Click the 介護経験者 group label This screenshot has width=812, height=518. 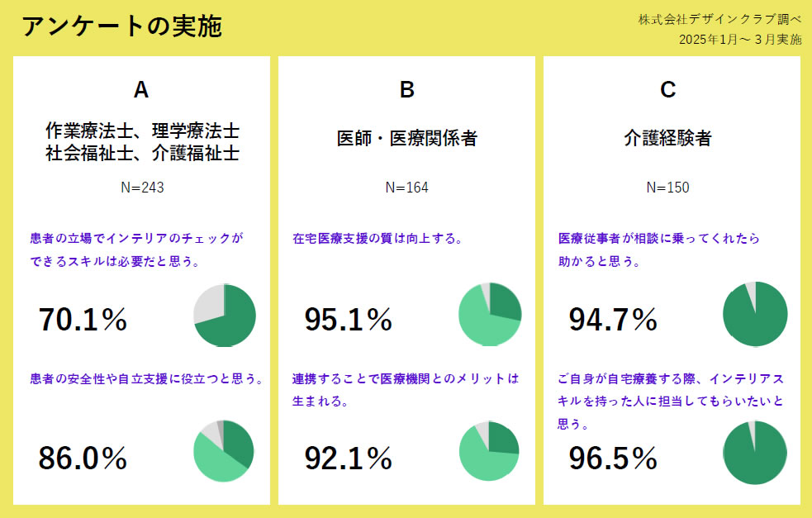667,139
